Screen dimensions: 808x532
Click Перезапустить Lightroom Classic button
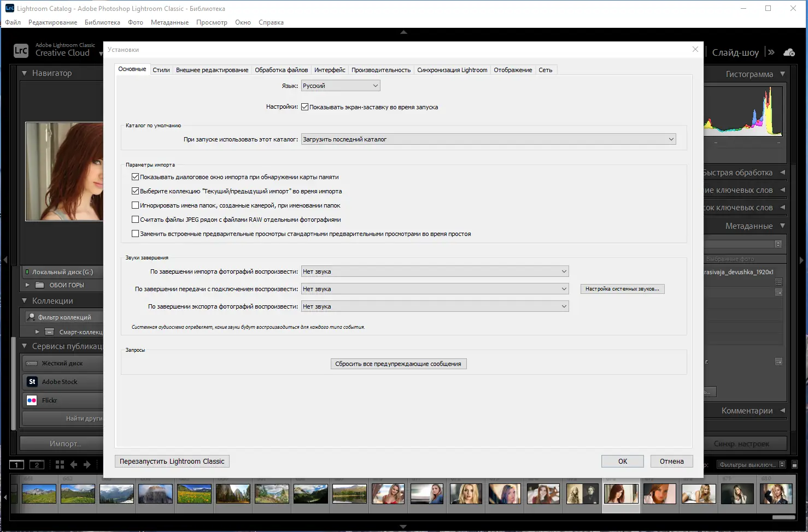point(172,462)
